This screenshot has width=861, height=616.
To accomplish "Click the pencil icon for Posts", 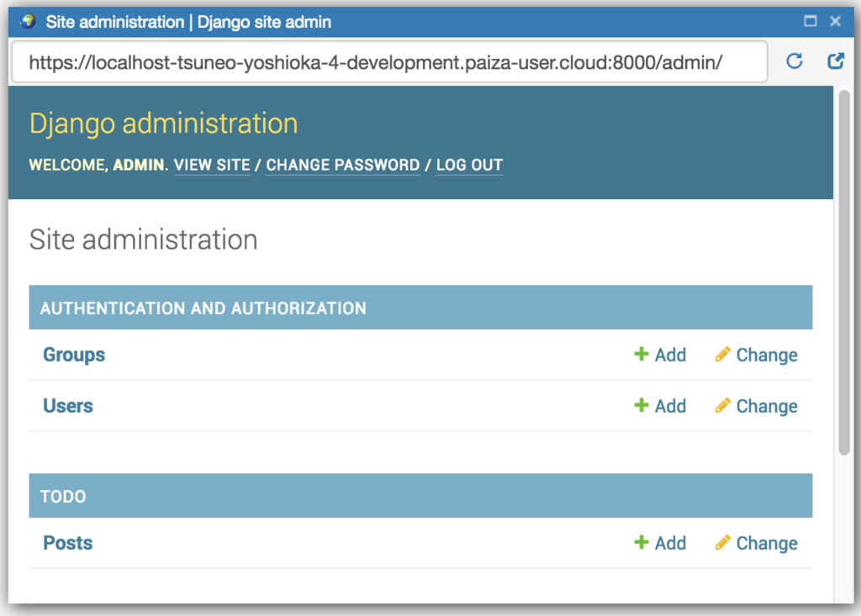I will (x=722, y=542).
